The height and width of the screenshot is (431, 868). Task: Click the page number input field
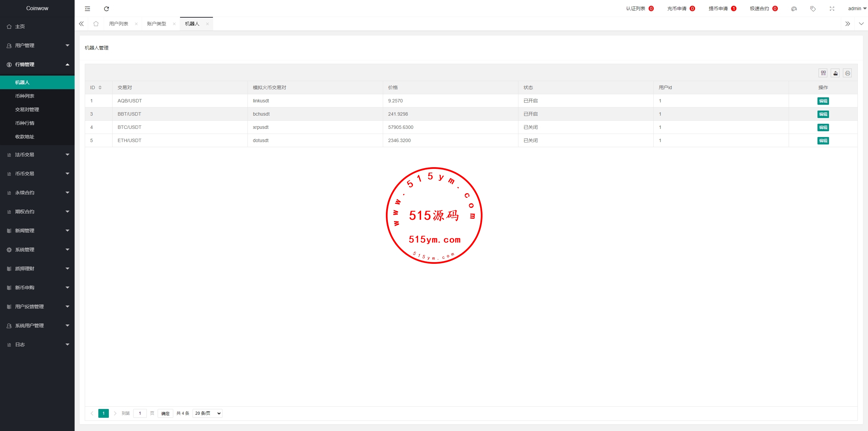click(x=140, y=413)
